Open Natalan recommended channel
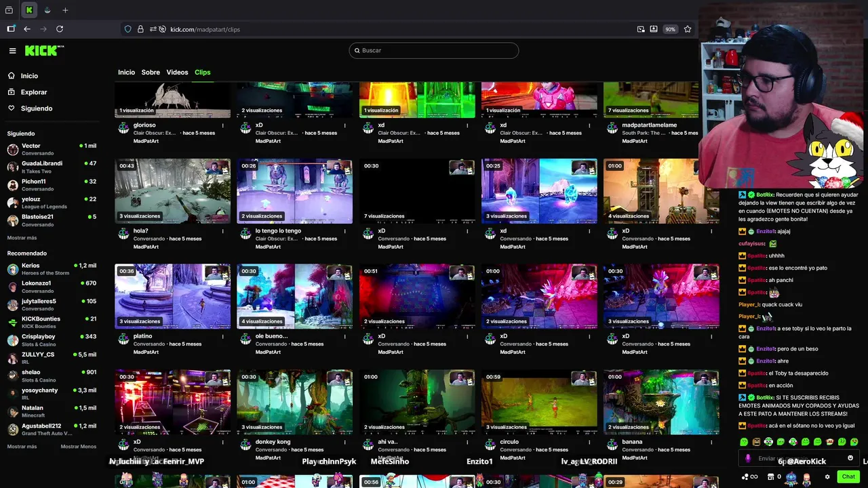Screen dimensions: 868x488 point(52,411)
